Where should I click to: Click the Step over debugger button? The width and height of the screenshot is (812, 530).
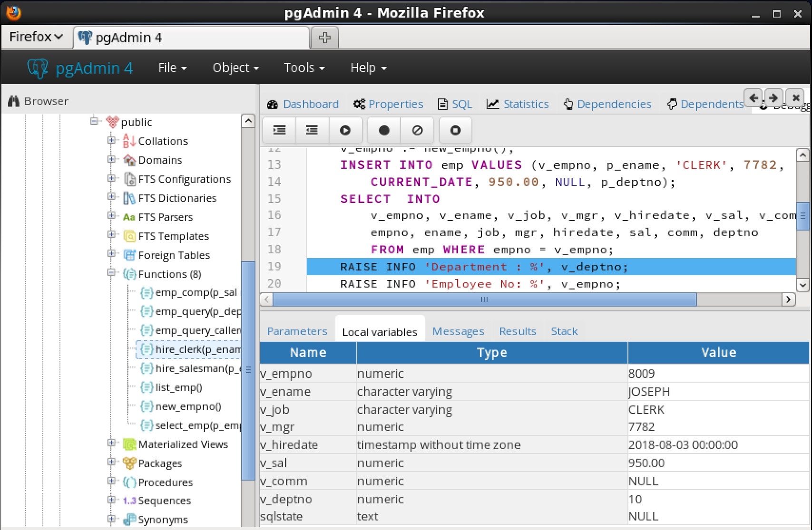pyautogui.click(x=312, y=130)
